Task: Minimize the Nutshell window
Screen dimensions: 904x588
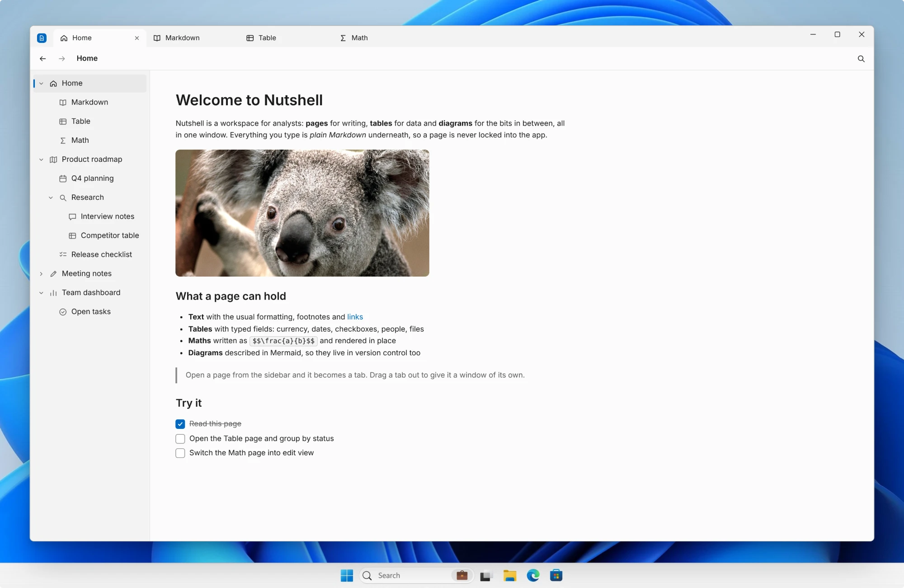Action: (x=813, y=34)
